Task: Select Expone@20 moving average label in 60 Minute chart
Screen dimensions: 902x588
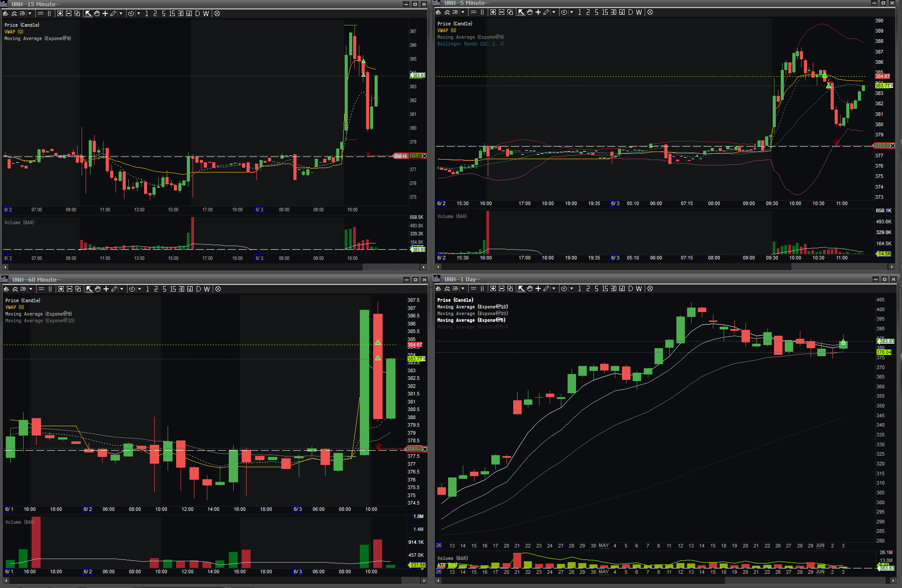Action: point(40,321)
